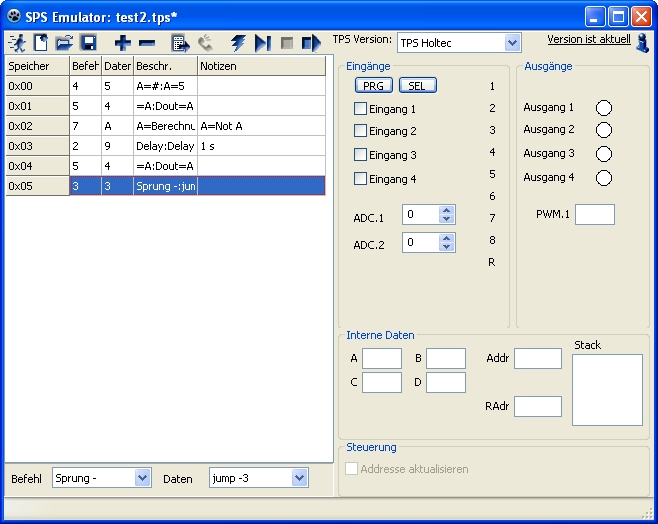This screenshot has height=524, width=658.
Task: Open the TPS Version dropdown
Action: [x=512, y=42]
